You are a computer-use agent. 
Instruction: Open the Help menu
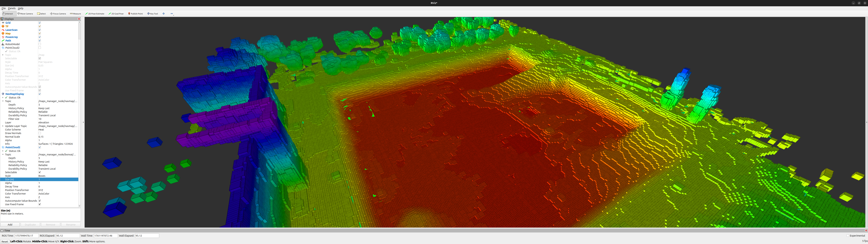pyautogui.click(x=20, y=8)
